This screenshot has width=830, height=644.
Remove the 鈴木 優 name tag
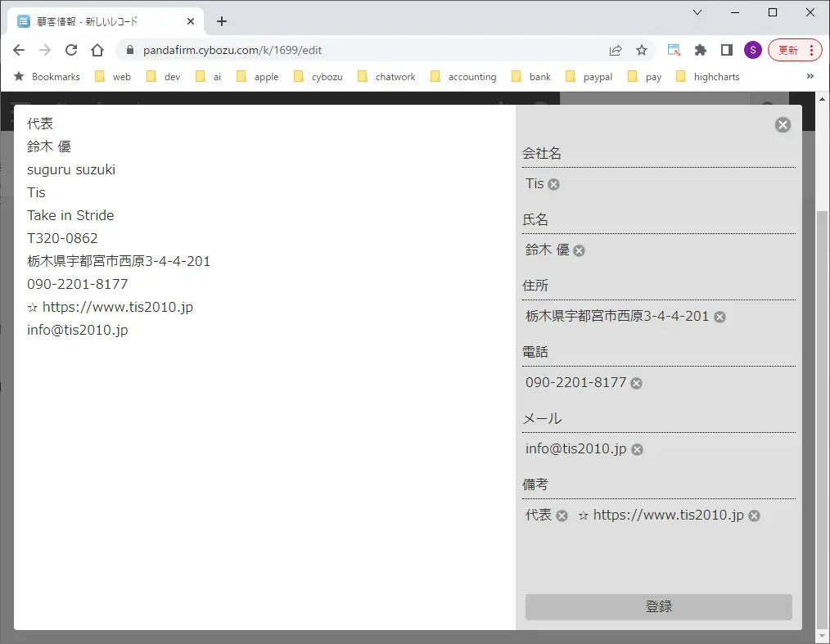point(580,250)
